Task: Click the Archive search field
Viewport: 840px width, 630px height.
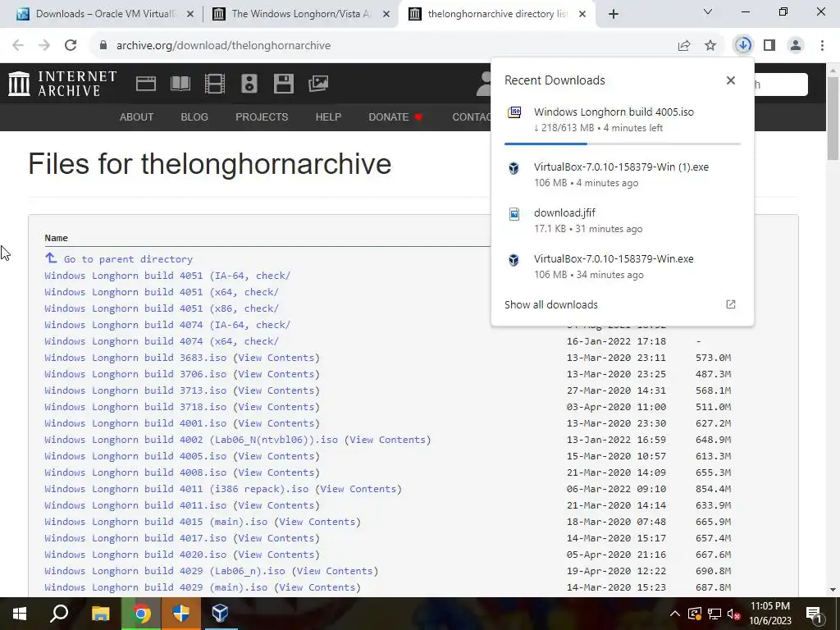Action: coord(781,84)
